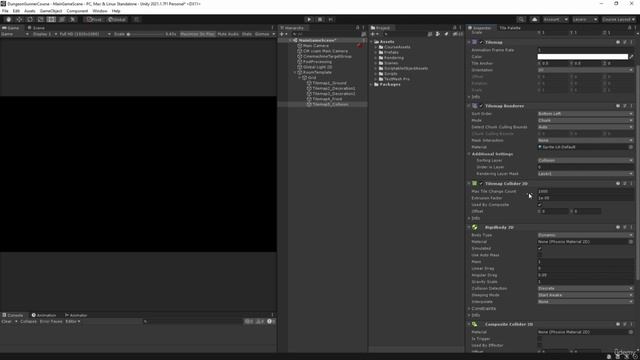Open the Mask Interaction dropdown
640x360 pixels.
[585, 140]
